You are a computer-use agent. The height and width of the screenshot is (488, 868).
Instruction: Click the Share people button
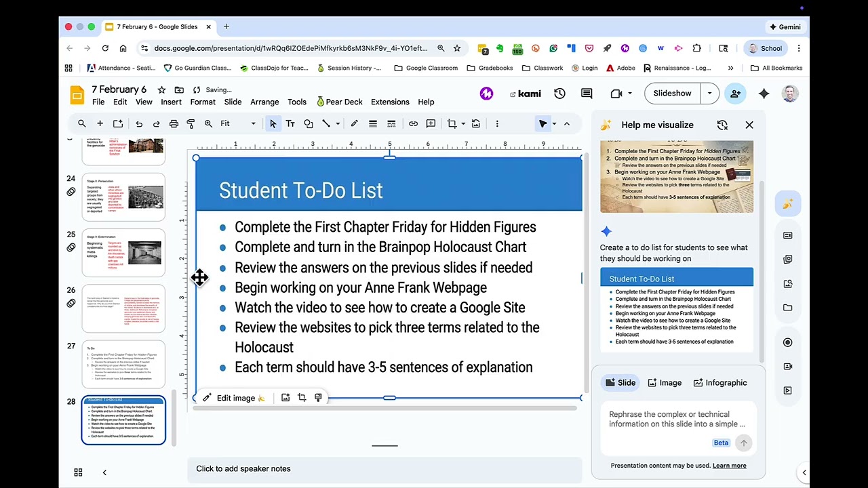click(x=735, y=94)
